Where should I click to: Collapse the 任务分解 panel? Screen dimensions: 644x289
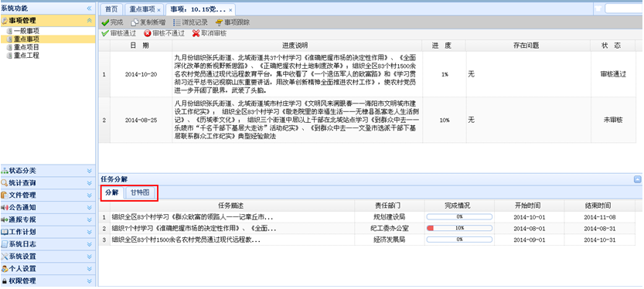pyautogui.click(x=637, y=179)
